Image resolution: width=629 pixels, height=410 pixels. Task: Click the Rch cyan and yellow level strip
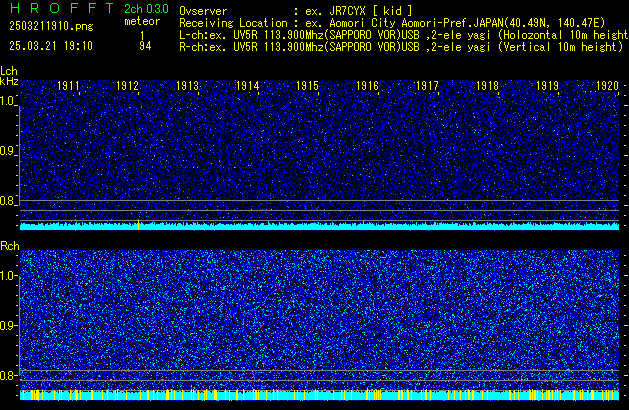pos(319,395)
